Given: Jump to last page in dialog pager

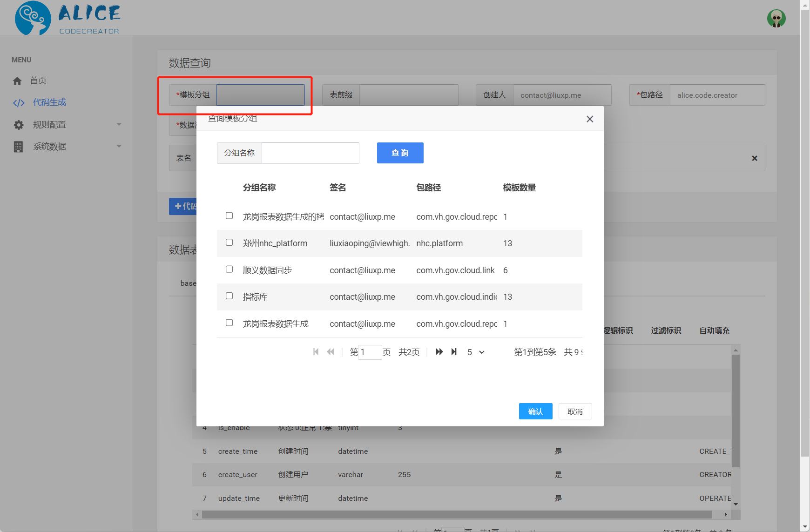Looking at the screenshot, I should point(454,352).
